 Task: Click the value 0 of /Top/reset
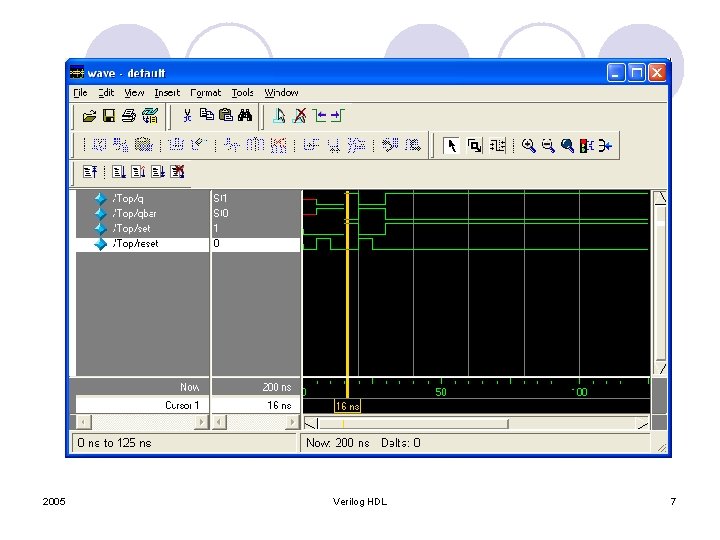[216, 243]
